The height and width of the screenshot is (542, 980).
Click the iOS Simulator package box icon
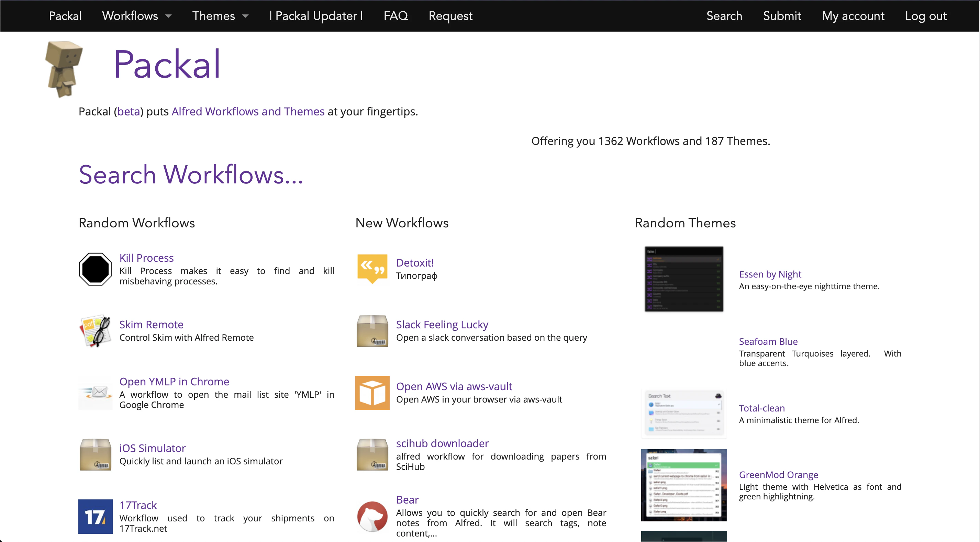[x=95, y=454]
